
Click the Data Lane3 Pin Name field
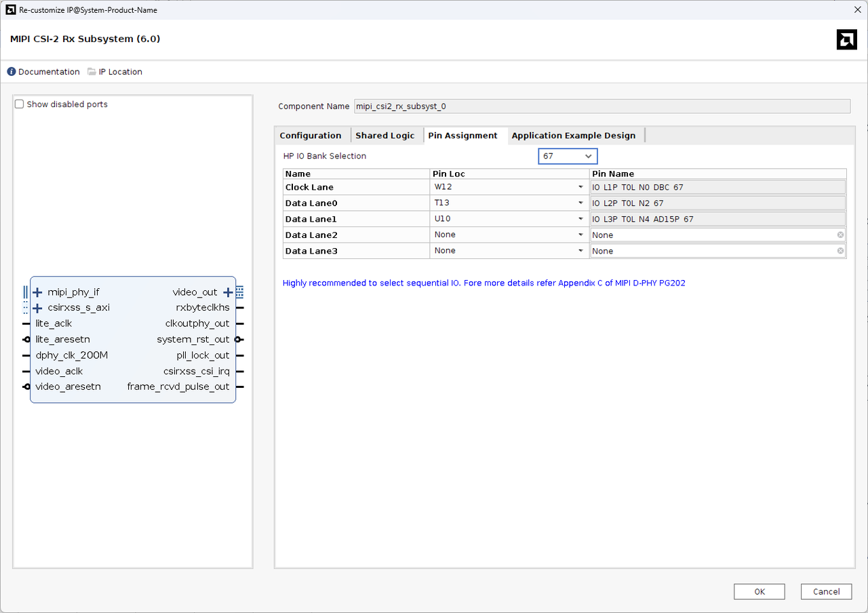[x=718, y=251]
